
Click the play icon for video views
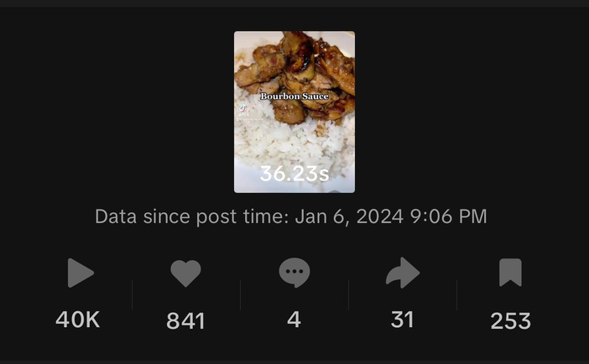(x=80, y=273)
